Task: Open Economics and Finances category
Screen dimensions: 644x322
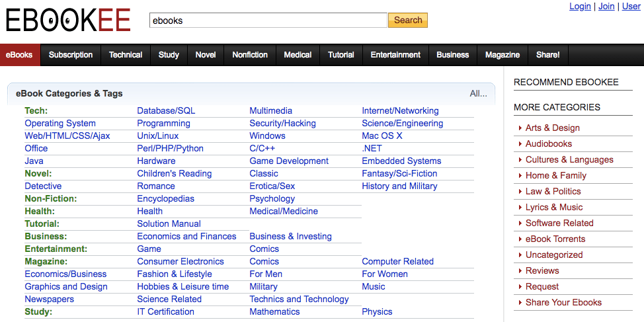Action: [186, 237]
